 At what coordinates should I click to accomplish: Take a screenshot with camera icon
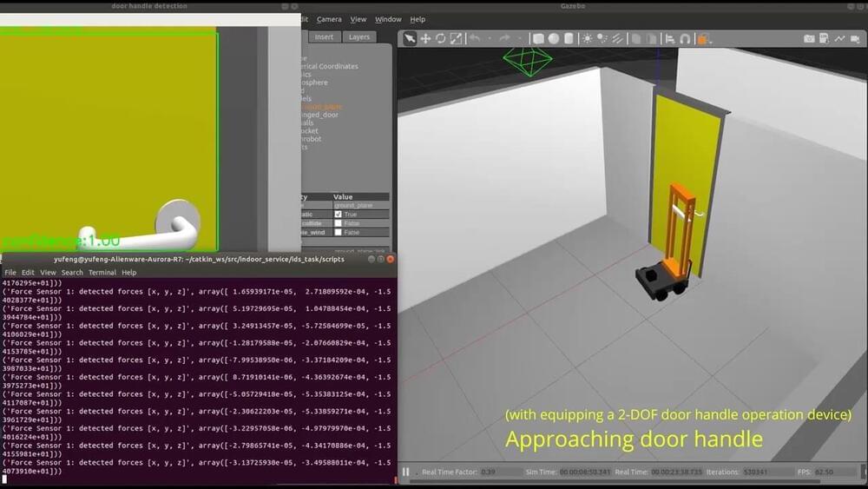809,38
